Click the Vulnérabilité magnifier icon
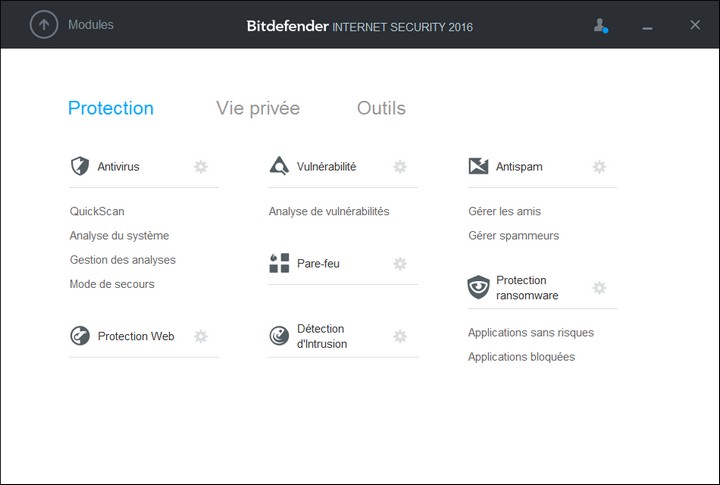The height and width of the screenshot is (485, 720). tap(279, 166)
